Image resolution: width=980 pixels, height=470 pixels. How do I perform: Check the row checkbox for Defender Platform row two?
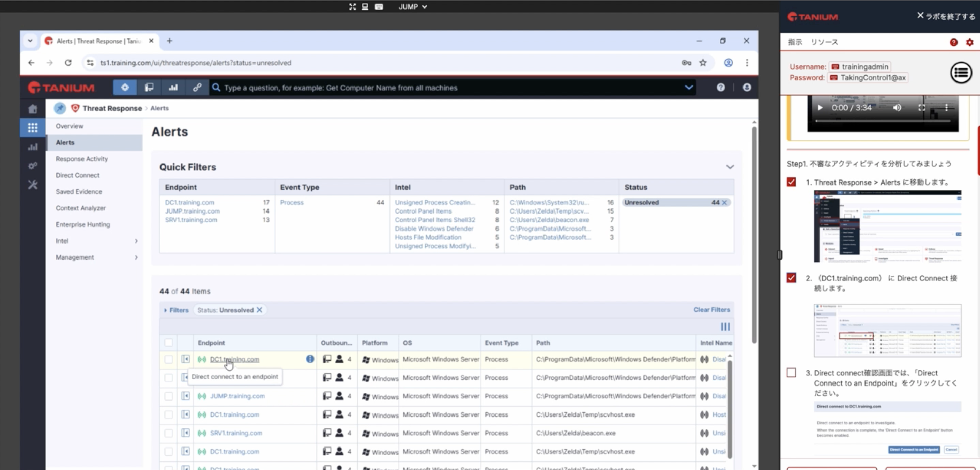tap(169, 378)
